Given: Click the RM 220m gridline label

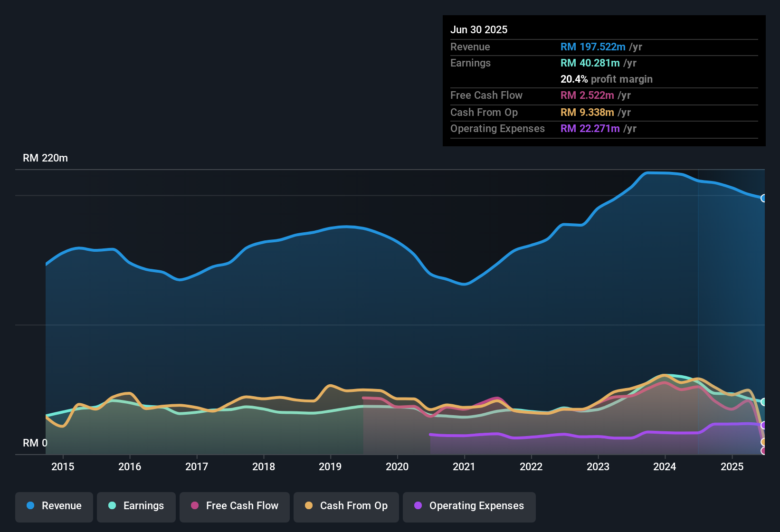Looking at the screenshot, I should (46, 158).
